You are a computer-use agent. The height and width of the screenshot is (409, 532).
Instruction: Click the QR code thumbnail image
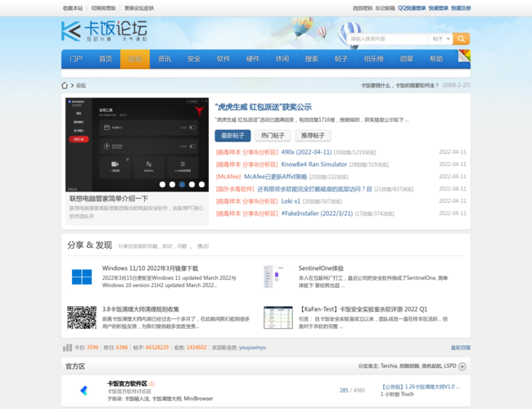click(82, 317)
